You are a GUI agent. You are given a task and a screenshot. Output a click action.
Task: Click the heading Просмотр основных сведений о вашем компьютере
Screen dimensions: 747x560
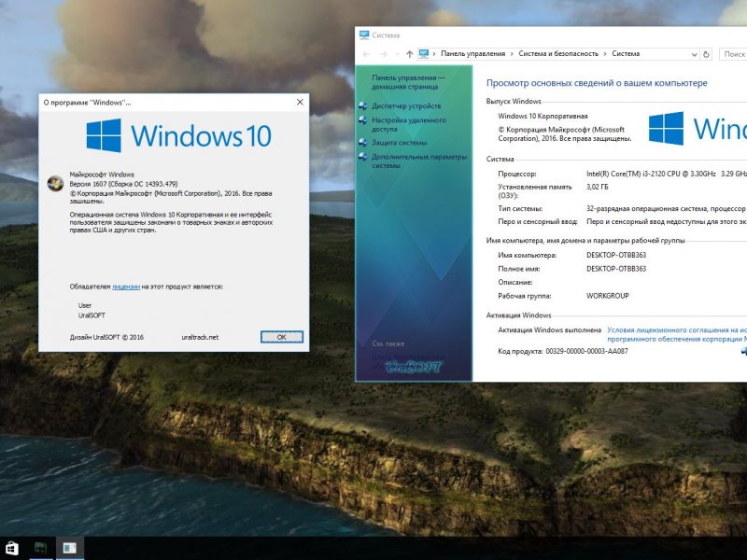[x=597, y=83]
